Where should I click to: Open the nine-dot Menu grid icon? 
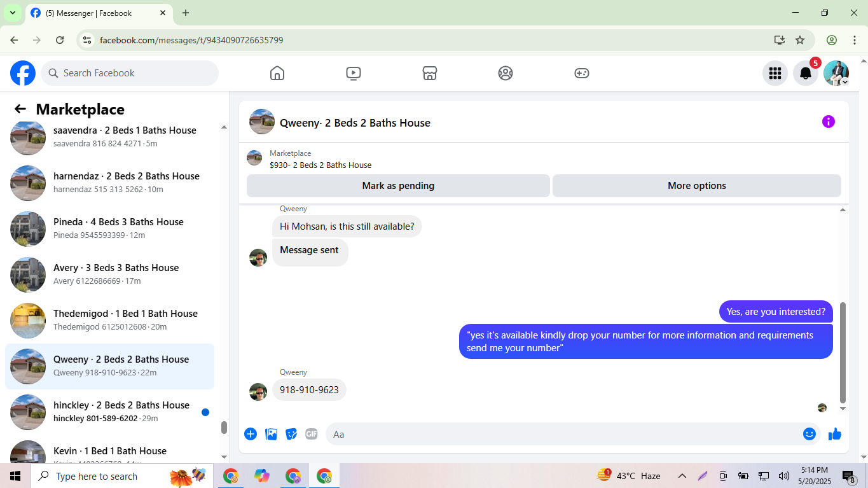(x=775, y=73)
